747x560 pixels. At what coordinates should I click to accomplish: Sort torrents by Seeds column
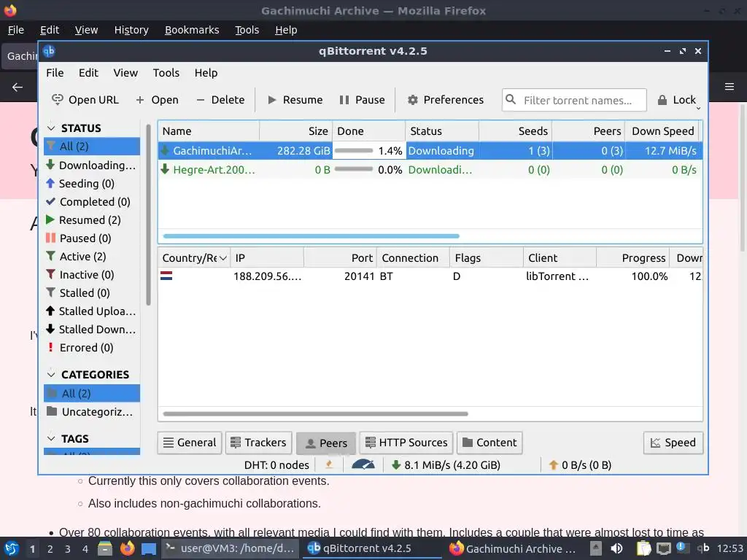tap(515, 131)
